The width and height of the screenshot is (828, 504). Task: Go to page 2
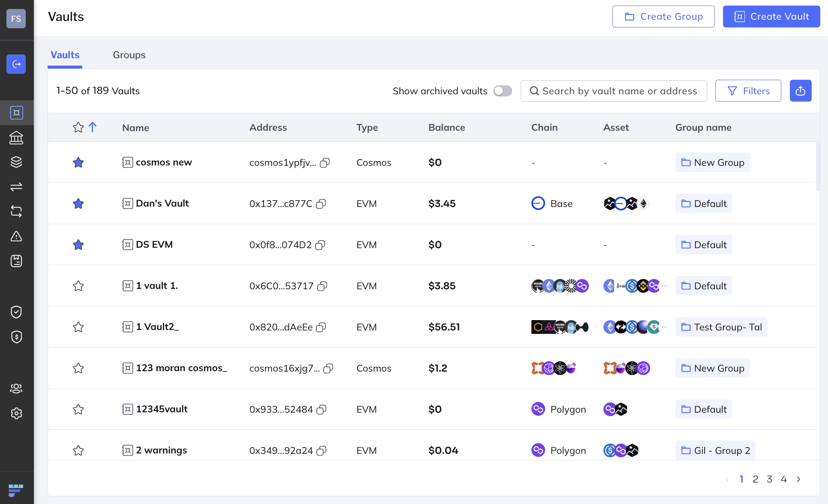pyautogui.click(x=756, y=479)
